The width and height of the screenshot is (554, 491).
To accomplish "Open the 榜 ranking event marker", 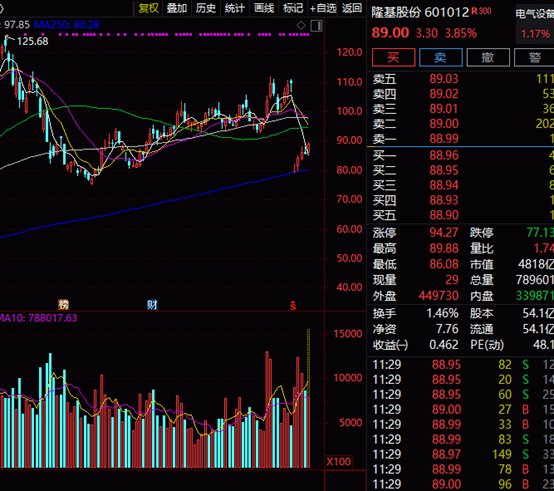I will click(x=63, y=304).
